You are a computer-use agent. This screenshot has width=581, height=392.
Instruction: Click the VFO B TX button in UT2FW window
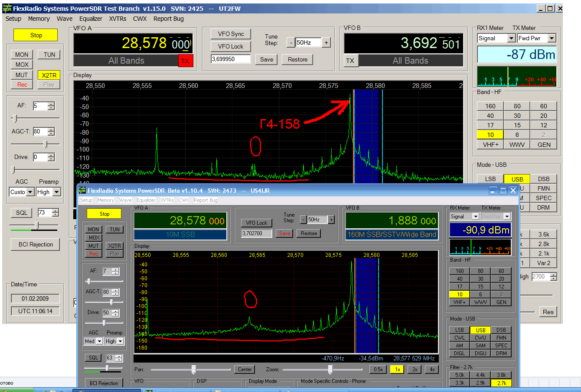point(350,61)
